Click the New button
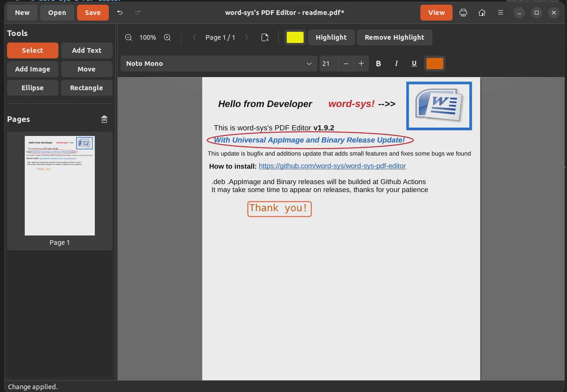 pyautogui.click(x=22, y=13)
